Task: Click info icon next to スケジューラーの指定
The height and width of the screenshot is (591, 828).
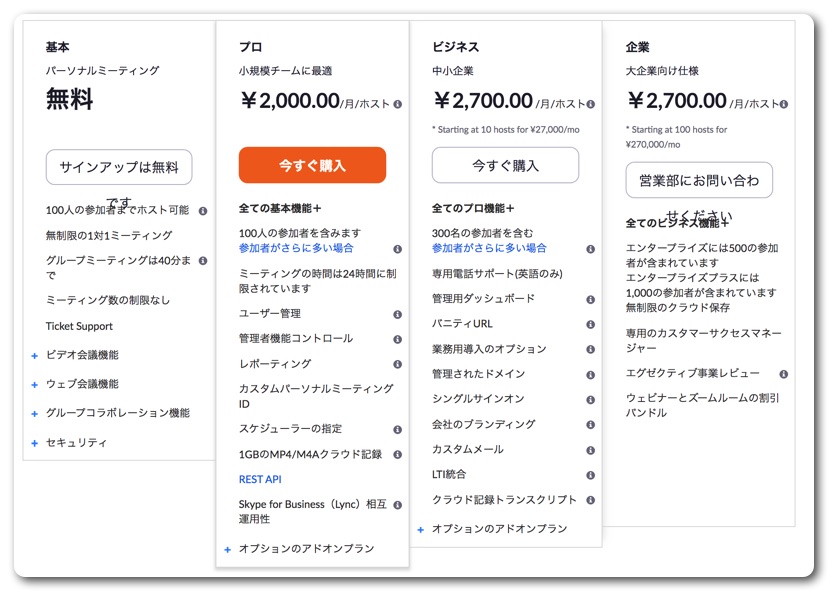Action: (397, 429)
